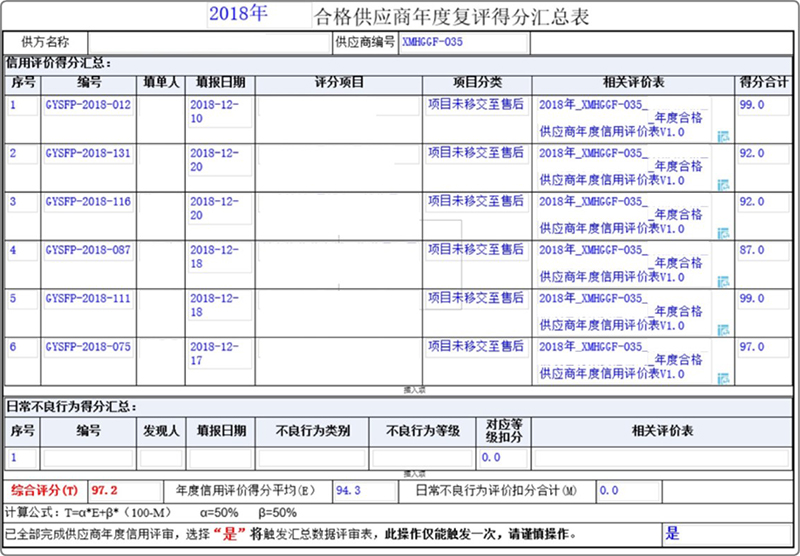Viewport: 800px width, 556px height.
Task: Click the sequence number 6 in the credit table
Action: tap(22, 347)
